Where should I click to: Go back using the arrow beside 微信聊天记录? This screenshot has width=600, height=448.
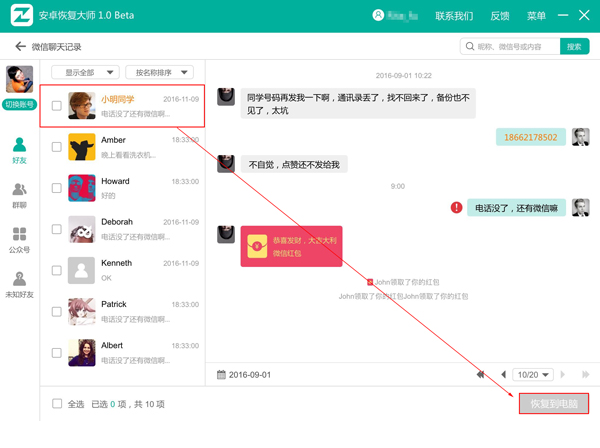coord(20,47)
